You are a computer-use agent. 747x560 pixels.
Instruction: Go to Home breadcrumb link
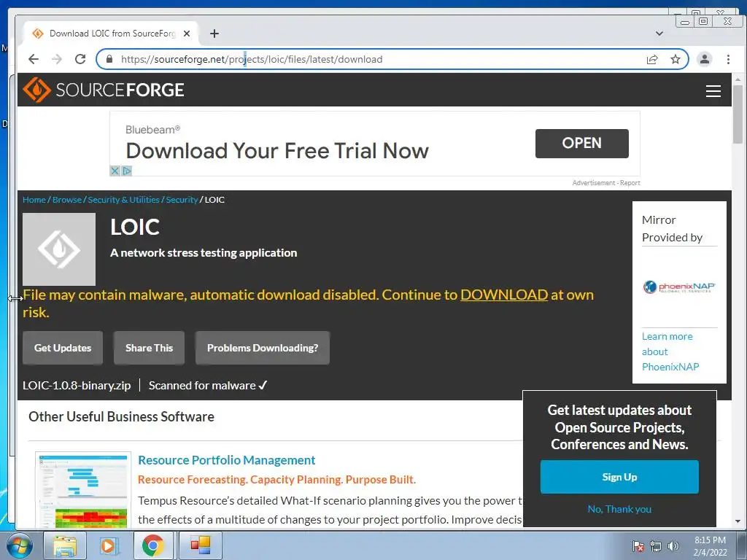point(34,200)
